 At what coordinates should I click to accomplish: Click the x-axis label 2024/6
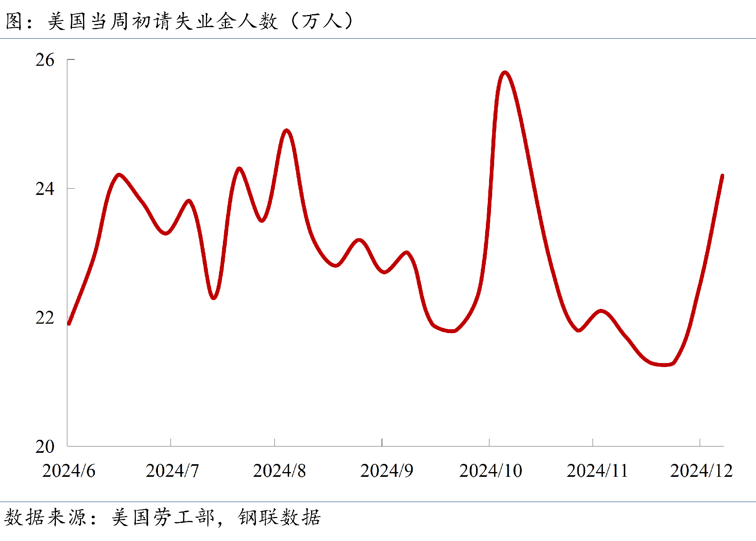tap(69, 471)
